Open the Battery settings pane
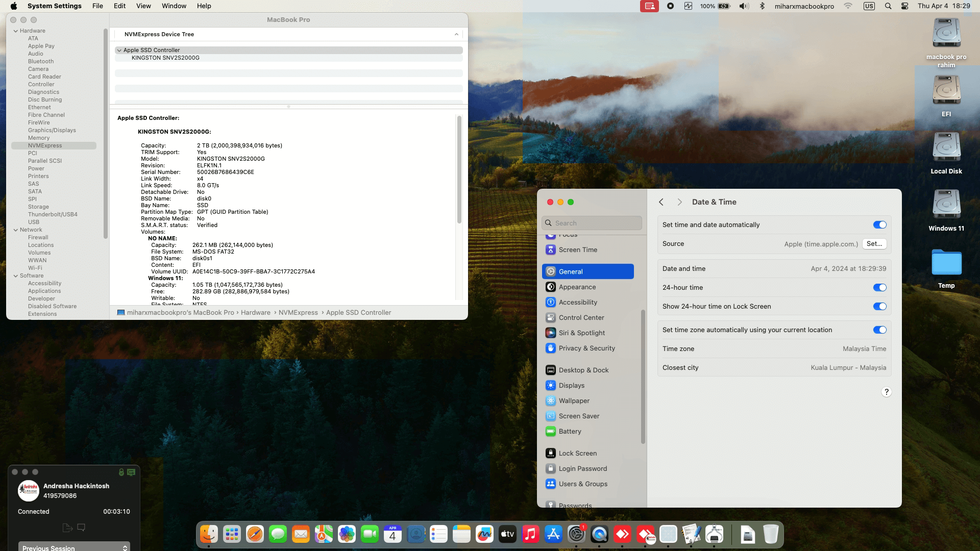Viewport: 980px width, 551px height. point(570,431)
